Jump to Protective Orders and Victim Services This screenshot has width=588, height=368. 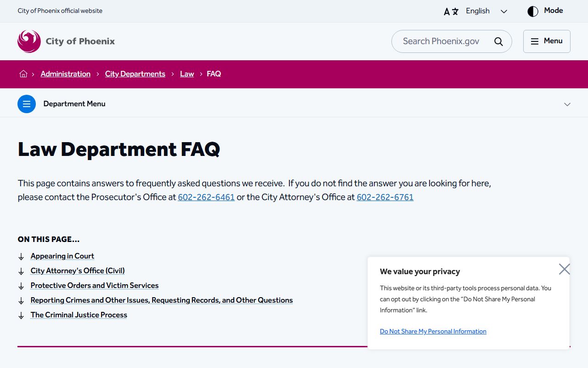point(95,286)
